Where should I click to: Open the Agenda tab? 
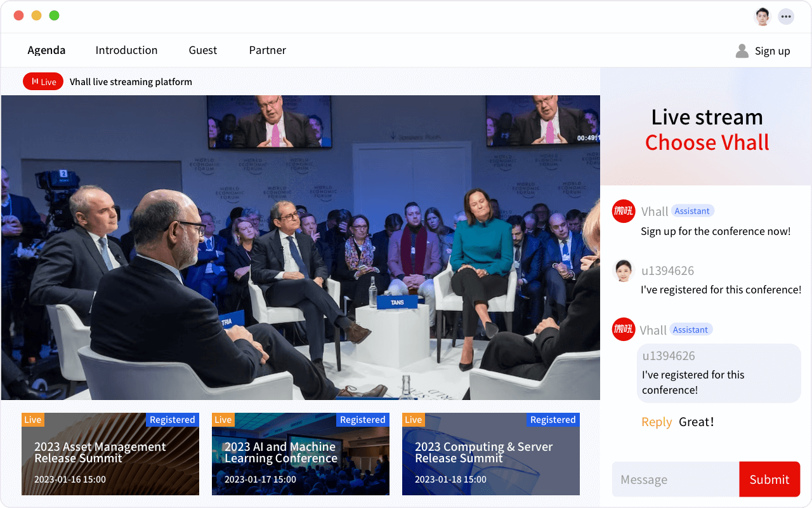(46, 50)
